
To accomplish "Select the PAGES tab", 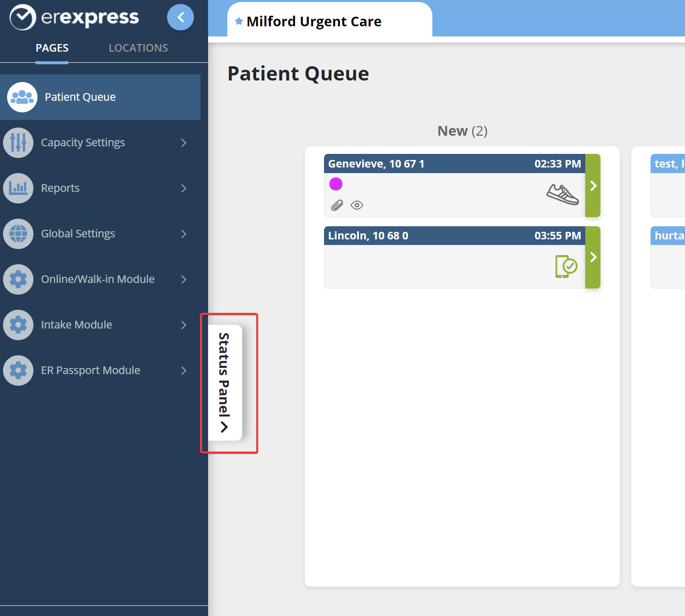I will [x=52, y=48].
